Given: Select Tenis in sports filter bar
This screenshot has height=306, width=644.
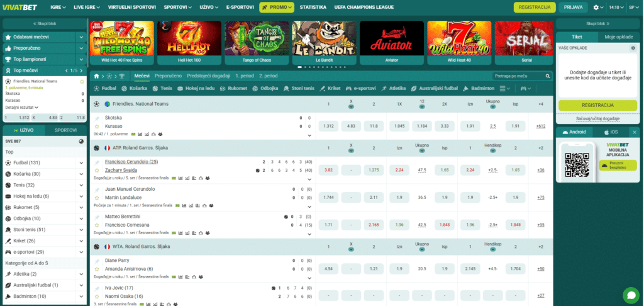Looking at the screenshot, I should click(x=162, y=88).
